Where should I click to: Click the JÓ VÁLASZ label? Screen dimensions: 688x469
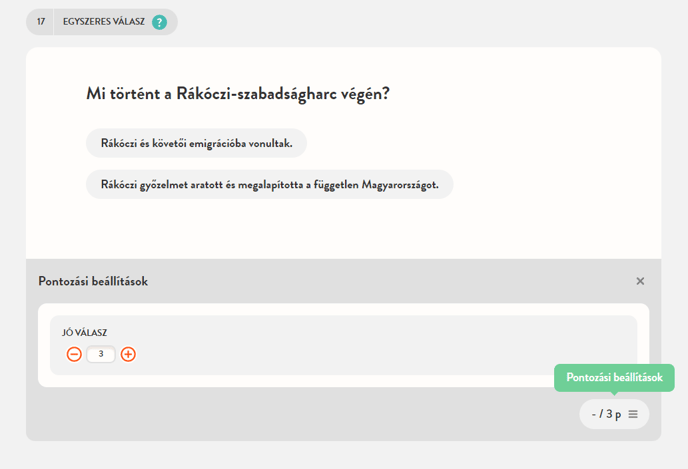click(x=85, y=333)
